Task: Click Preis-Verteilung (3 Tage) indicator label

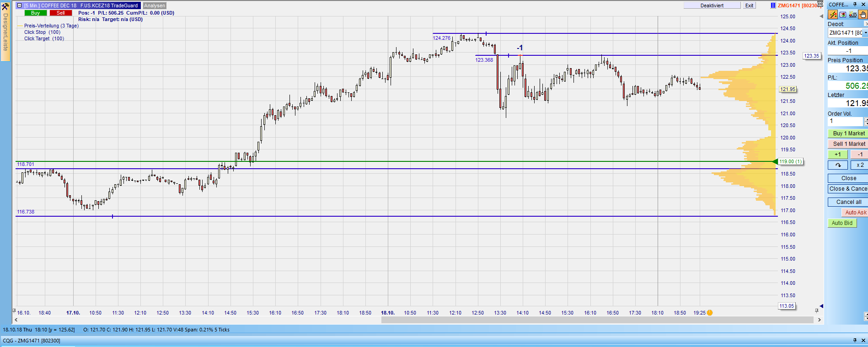Action: click(51, 26)
